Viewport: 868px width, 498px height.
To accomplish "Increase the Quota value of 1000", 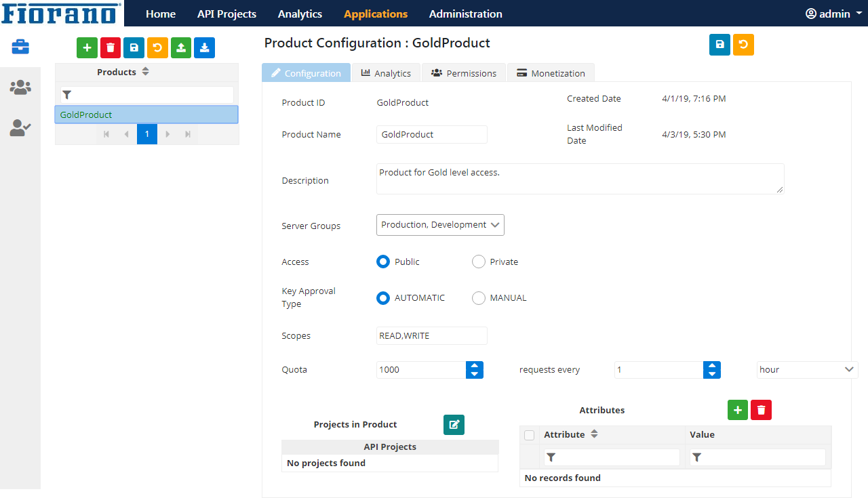I will tap(475, 366).
